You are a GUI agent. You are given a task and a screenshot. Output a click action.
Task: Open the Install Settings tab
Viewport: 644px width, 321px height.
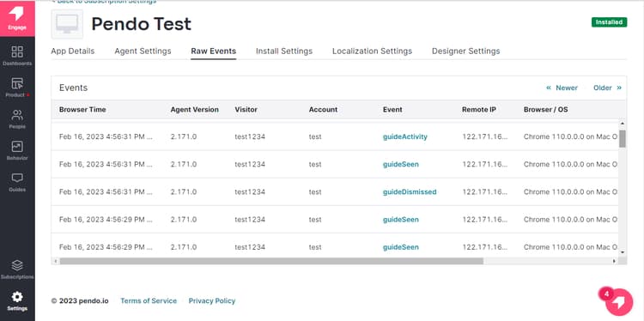[x=284, y=51]
